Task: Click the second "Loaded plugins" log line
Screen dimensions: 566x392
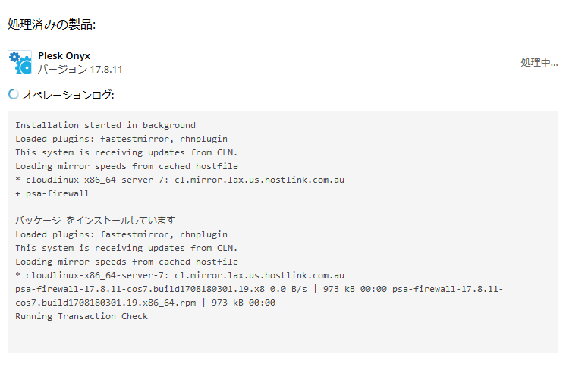Action: pyautogui.click(x=121, y=234)
